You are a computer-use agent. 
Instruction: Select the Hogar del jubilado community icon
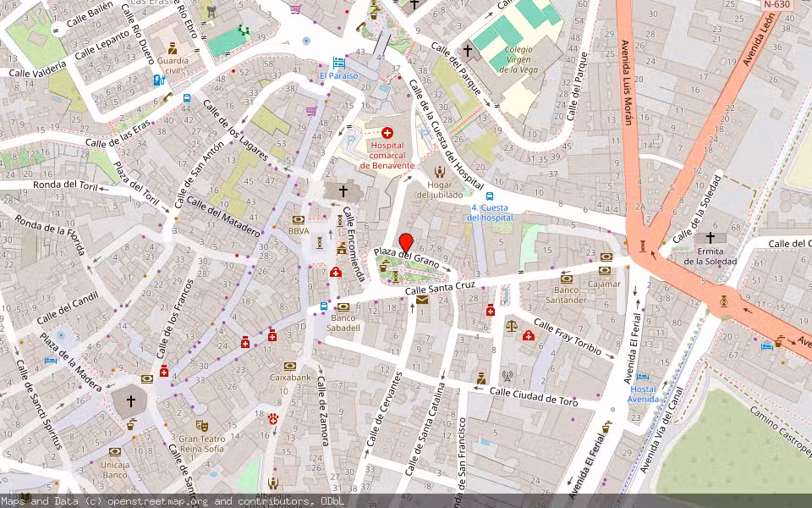point(440,172)
